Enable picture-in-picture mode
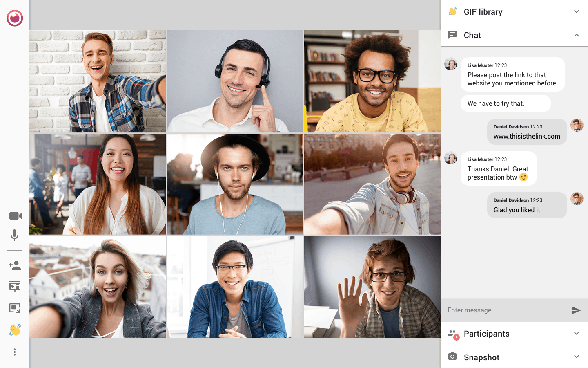588x368 pixels. click(x=15, y=308)
